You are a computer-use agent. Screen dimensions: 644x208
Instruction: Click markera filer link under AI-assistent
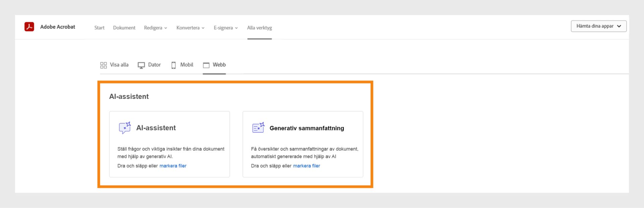(173, 166)
